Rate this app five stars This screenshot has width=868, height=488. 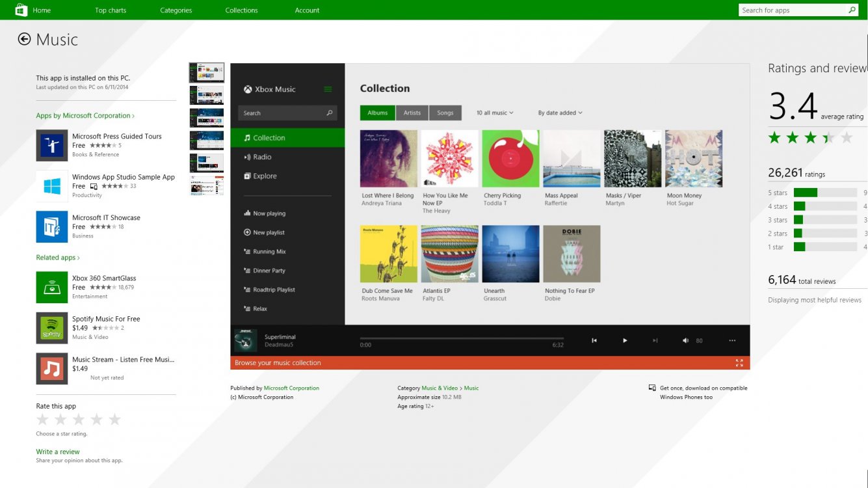pyautogui.click(x=115, y=420)
